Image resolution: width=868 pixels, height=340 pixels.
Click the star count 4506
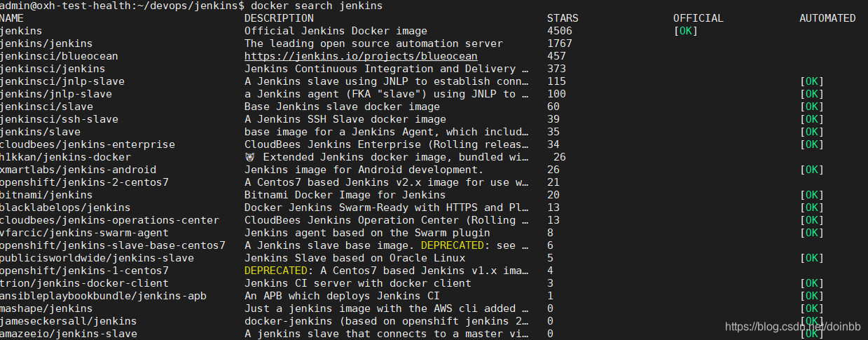tap(560, 31)
